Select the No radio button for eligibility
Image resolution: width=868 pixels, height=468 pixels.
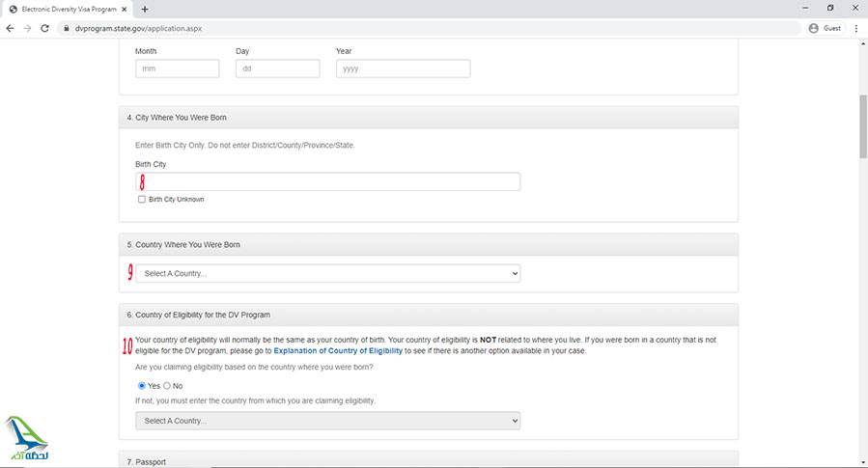[167, 386]
